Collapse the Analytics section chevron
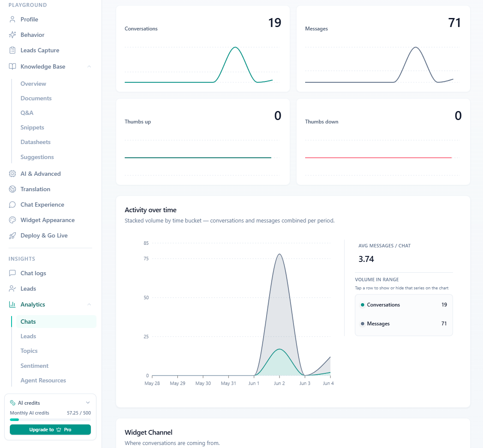483x448 pixels. tap(89, 304)
